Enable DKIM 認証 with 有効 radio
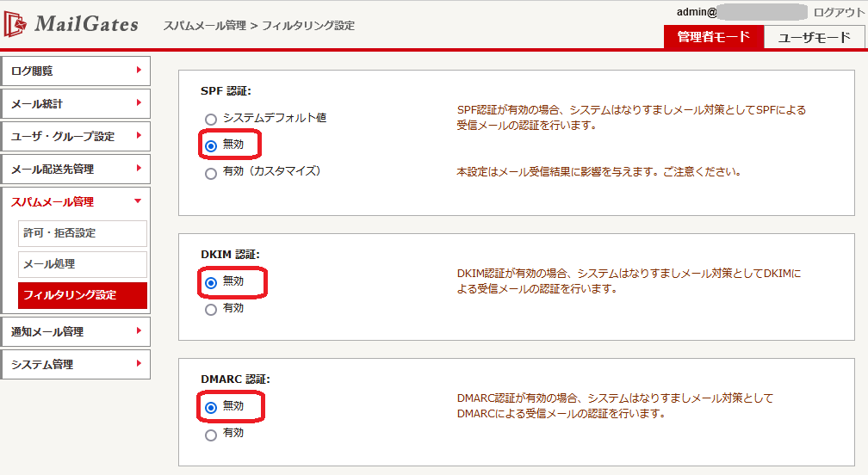This screenshot has height=475, width=868. tap(211, 309)
